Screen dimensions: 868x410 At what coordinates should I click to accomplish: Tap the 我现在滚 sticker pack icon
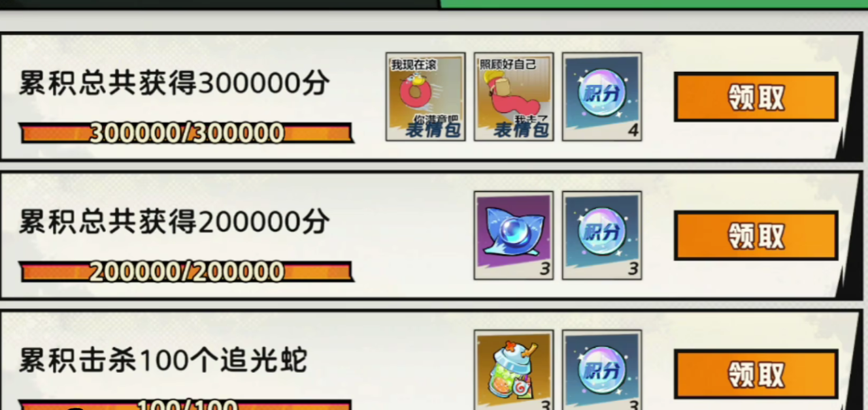(426, 97)
